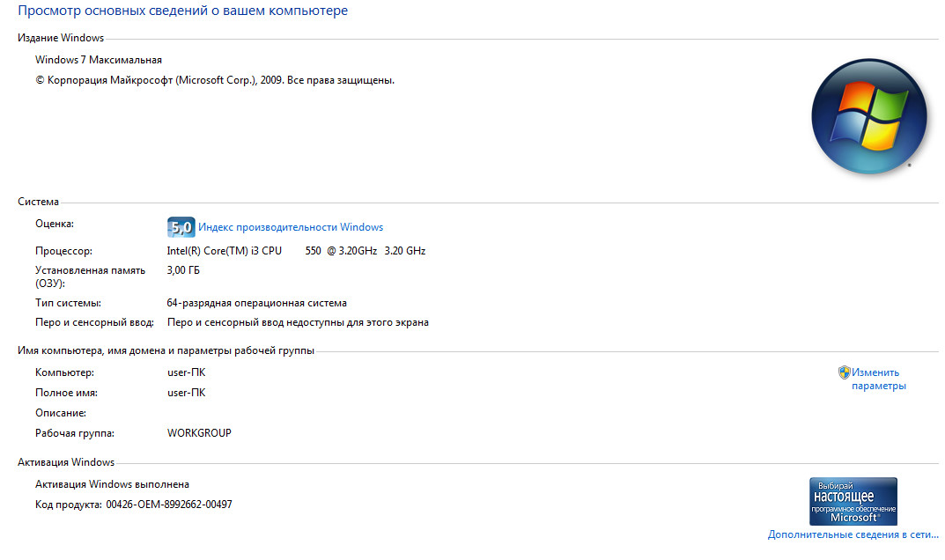This screenshot has height=560, width=945.
Task: Click the product code 00426-OEM-8992662-00497
Action: [x=169, y=505]
